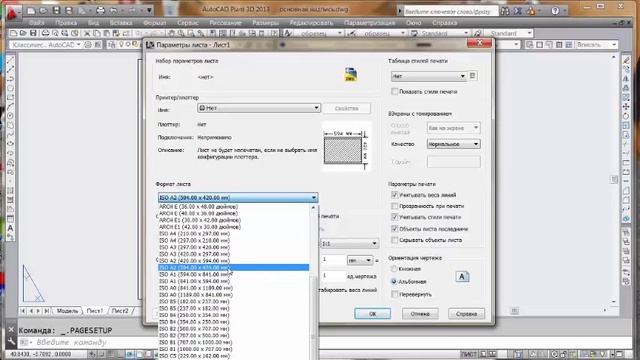Click Save in the Quick Access toolbar
640x360 pixels.
coord(56,11)
